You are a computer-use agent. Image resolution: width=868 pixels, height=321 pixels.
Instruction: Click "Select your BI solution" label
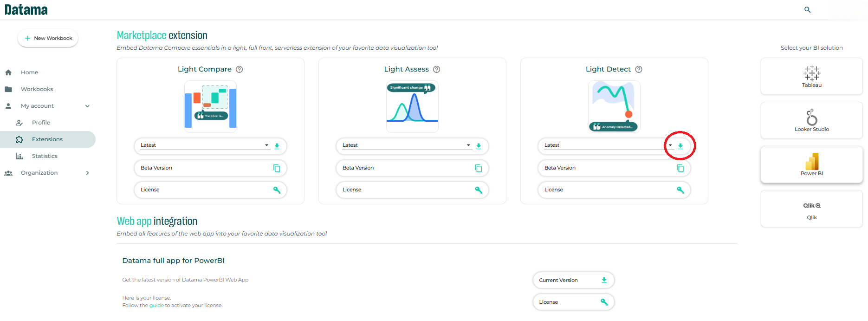(812, 48)
